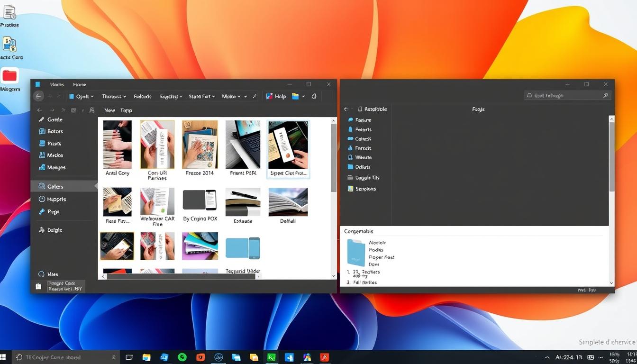
Task: Select the Dy Crgina POX thumbnail
Action: (x=200, y=200)
